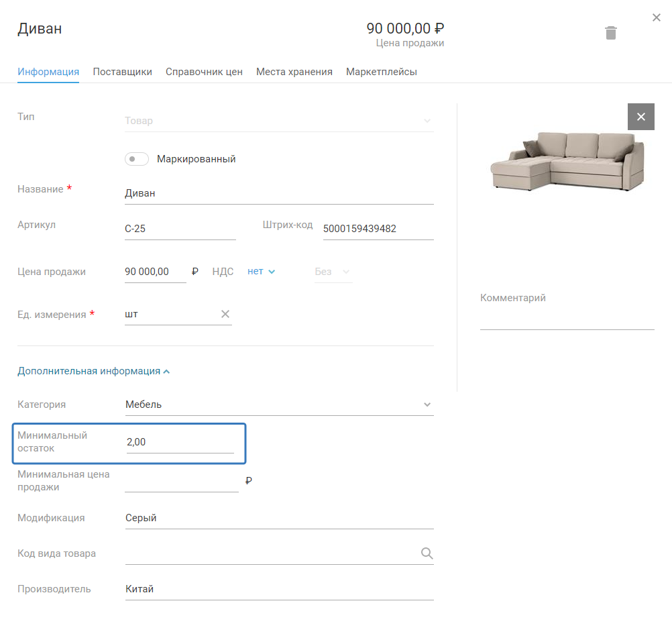672x644 pixels.
Task: Close the product card dialog
Action: click(x=656, y=17)
